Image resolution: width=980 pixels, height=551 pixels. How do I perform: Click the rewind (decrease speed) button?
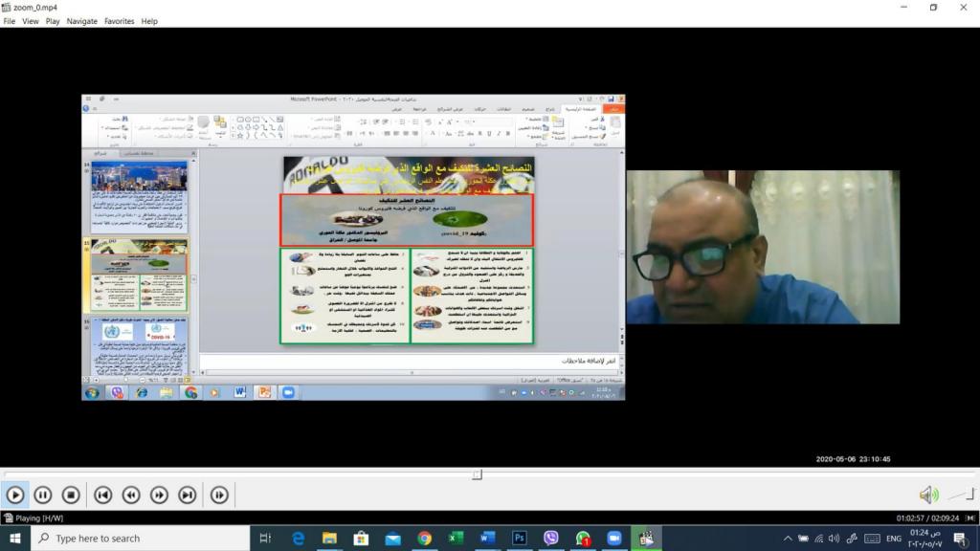pyautogui.click(x=131, y=495)
